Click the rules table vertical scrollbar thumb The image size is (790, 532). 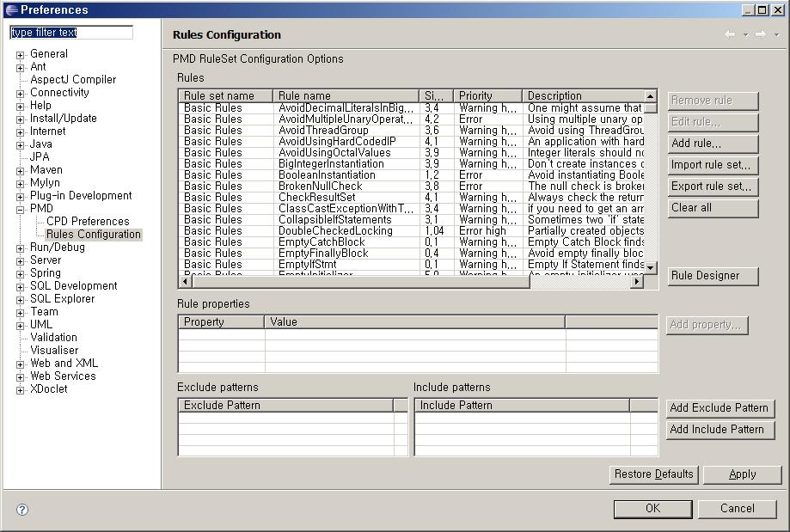(x=651, y=107)
